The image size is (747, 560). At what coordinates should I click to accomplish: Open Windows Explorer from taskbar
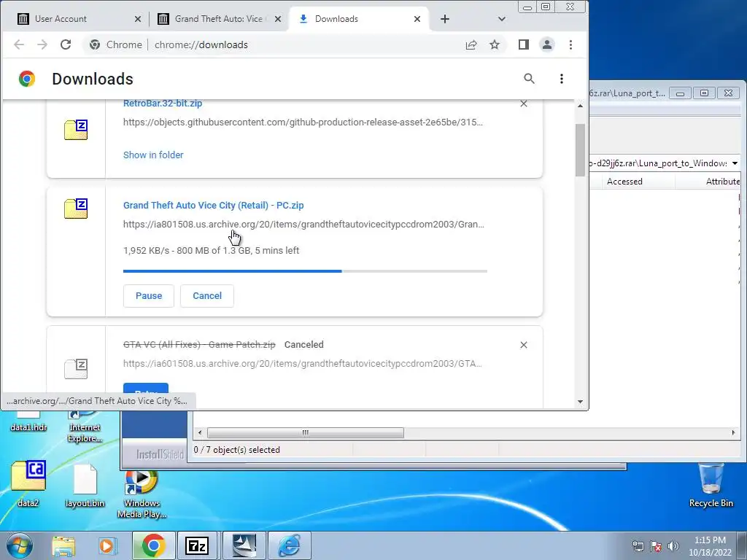click(63, 545)
